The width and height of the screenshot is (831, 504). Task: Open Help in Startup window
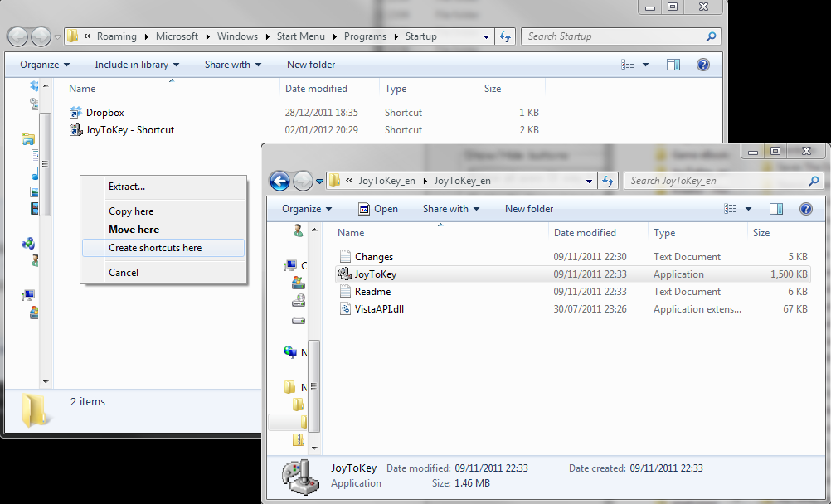point(702,65)
